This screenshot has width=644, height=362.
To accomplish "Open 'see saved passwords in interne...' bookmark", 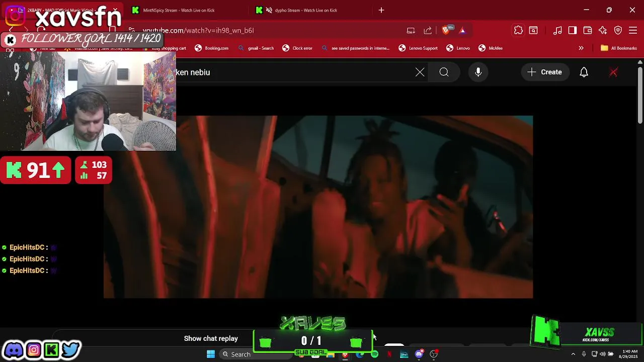I will pyautogui.click(x=356, y=48).
